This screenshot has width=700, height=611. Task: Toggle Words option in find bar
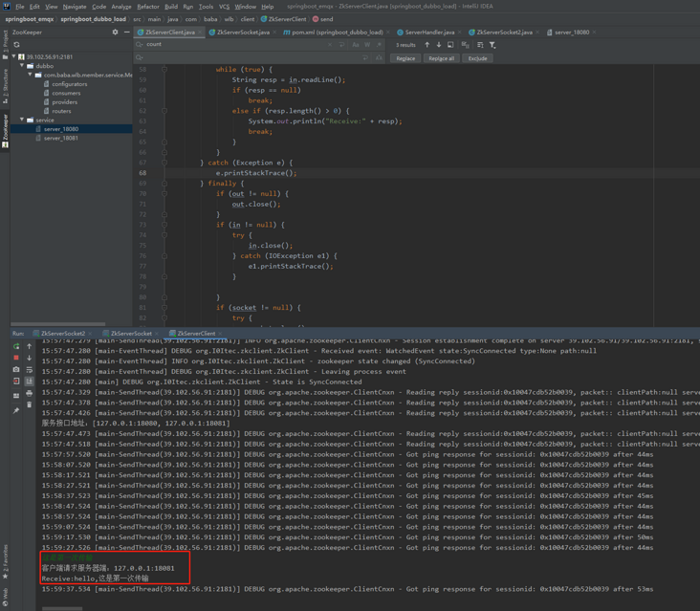pyautogui.click(x=367, y=45)
